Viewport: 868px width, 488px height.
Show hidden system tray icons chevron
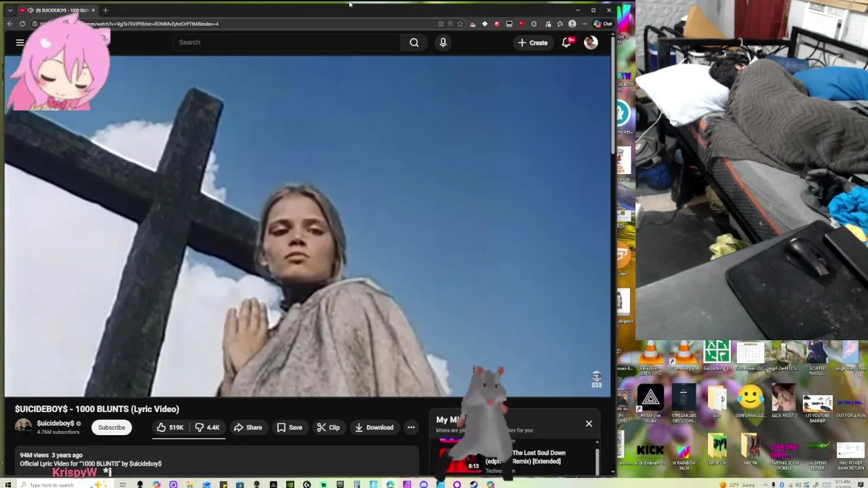766,485
